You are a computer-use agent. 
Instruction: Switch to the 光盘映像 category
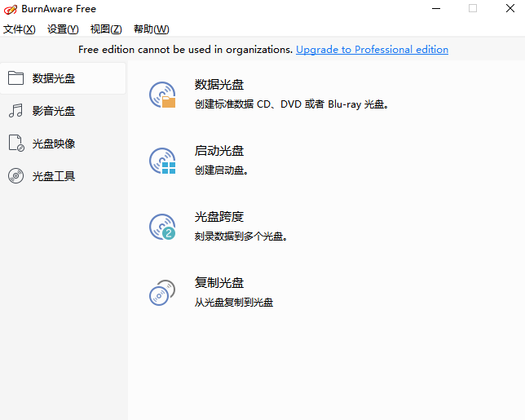pyautogui.click(x=54, y=144)
